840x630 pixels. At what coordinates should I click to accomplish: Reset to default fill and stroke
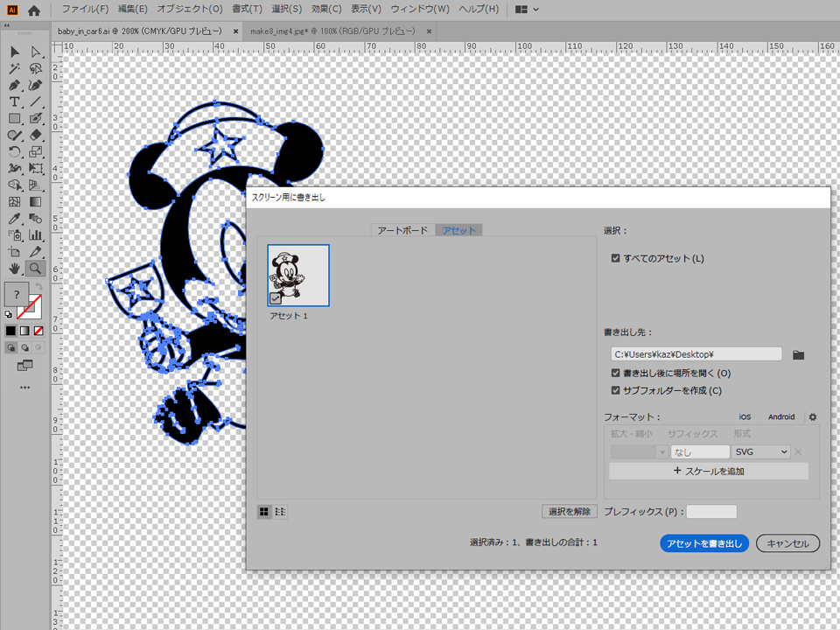pyautogui.click(x=8, y=314)
